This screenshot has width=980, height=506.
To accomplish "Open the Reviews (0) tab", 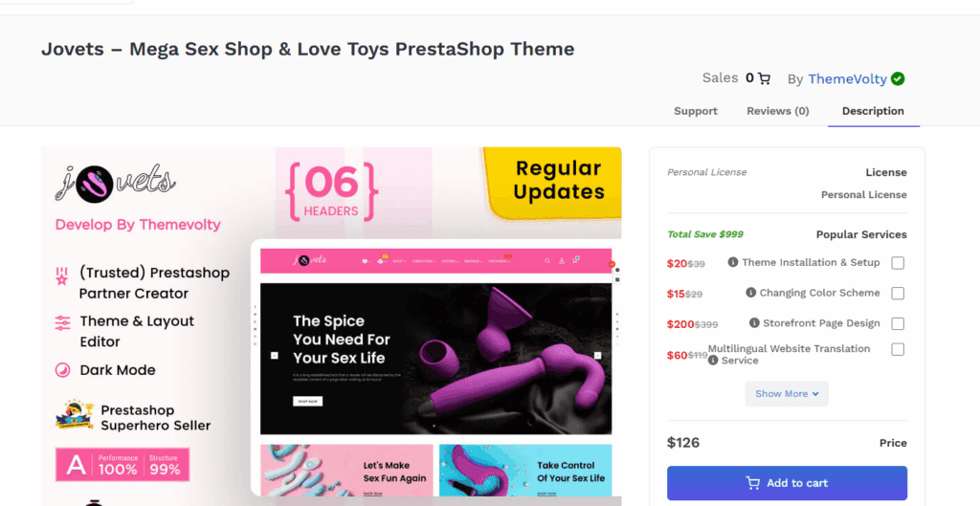I will (x=777, y=111).
